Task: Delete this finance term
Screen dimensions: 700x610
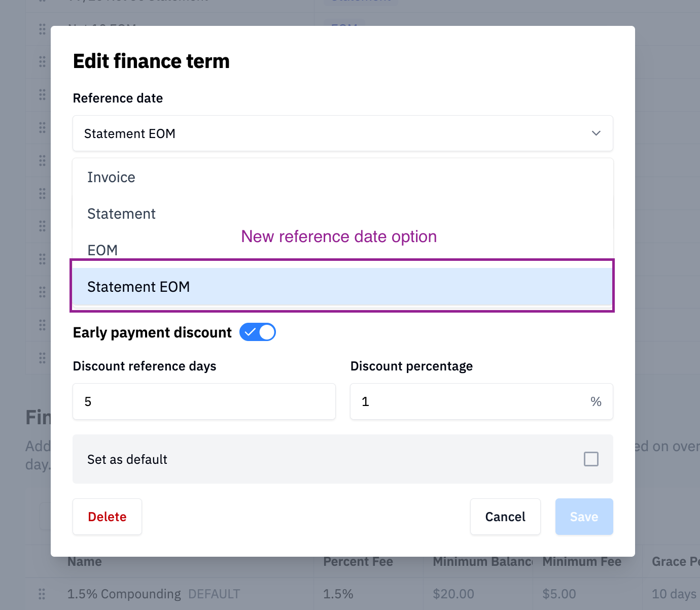Action: (107, 517)
